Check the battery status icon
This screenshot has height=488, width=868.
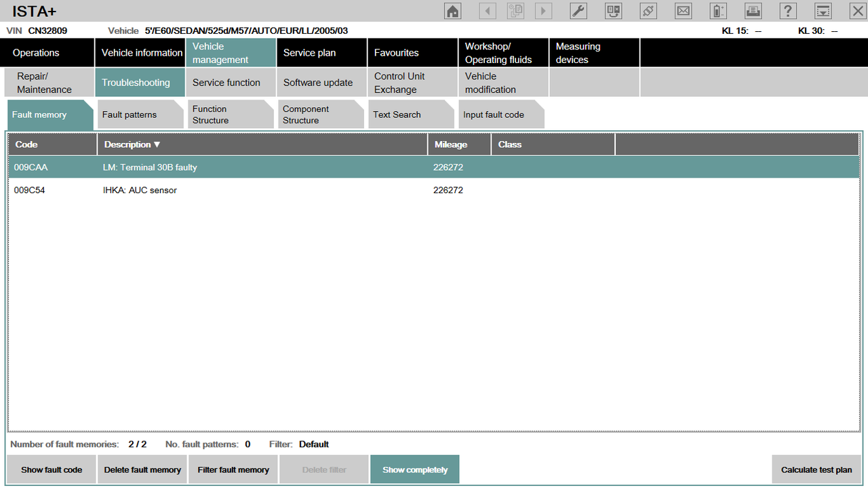(718, 11)
